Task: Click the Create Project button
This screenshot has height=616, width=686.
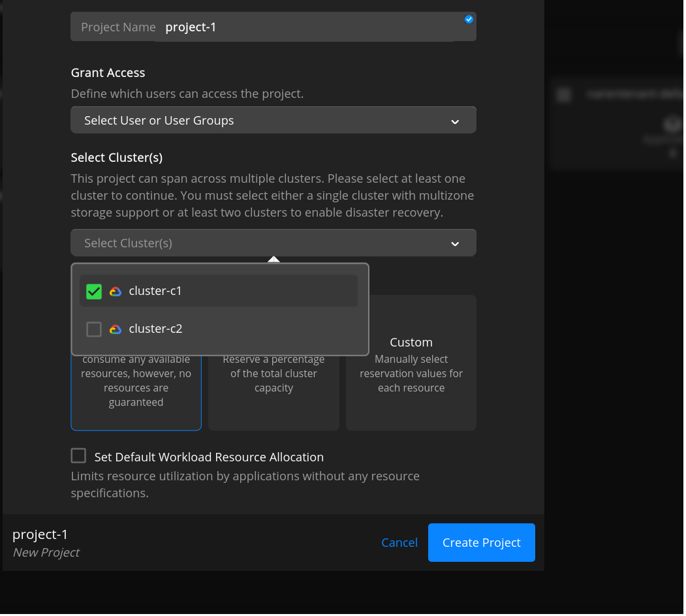Action: (482, 544)
